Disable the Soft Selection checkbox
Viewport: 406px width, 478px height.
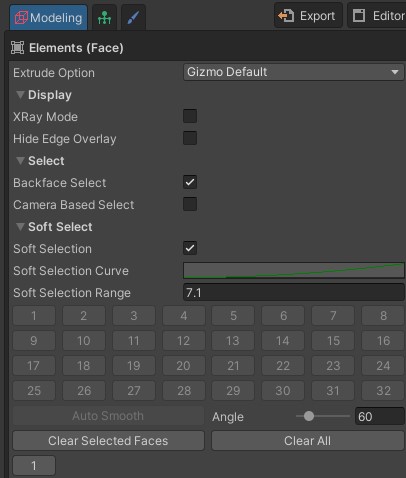tap(190, 248)
